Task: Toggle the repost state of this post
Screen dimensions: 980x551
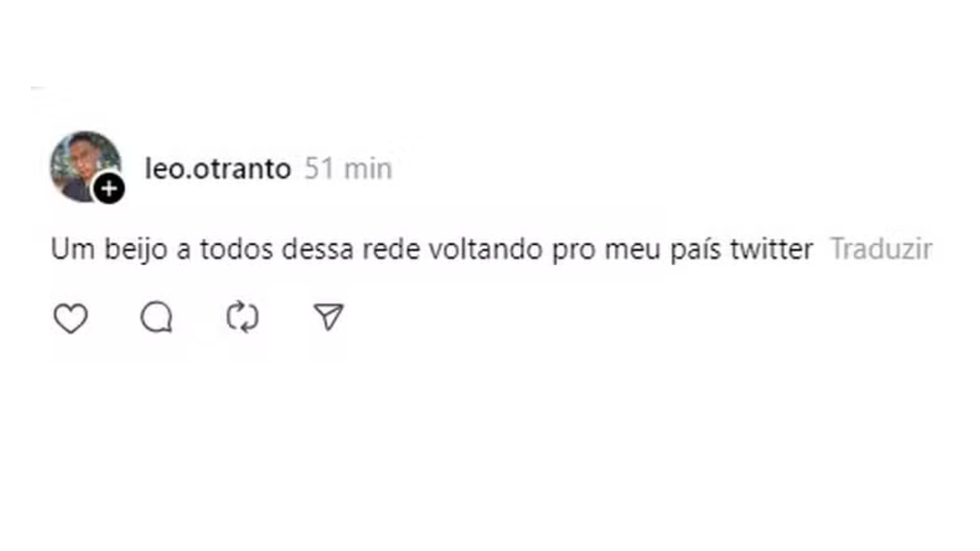Action: [x=243, y=318]
